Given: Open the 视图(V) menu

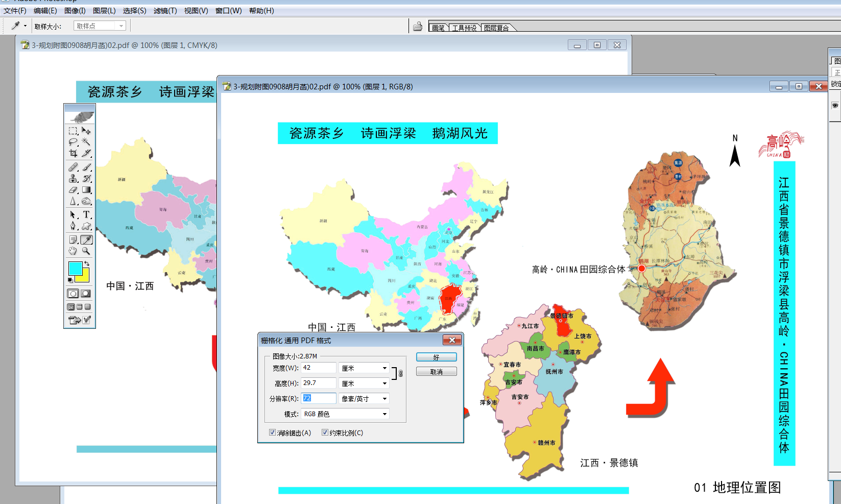Looking at the screenshot, I should 196,11.
